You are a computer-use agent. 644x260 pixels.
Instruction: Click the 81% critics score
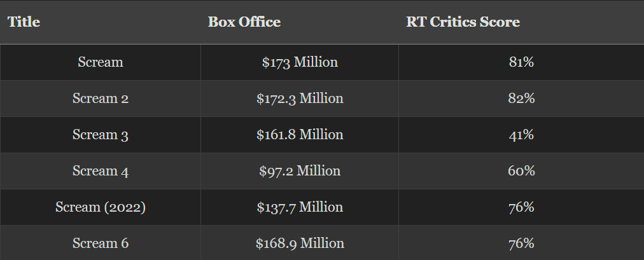(x=521, y=62)
